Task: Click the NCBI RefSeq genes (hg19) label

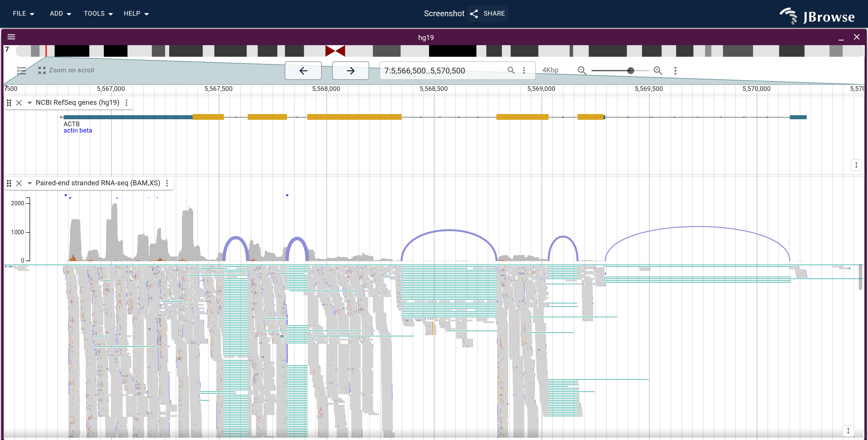Action: point(78,102)
